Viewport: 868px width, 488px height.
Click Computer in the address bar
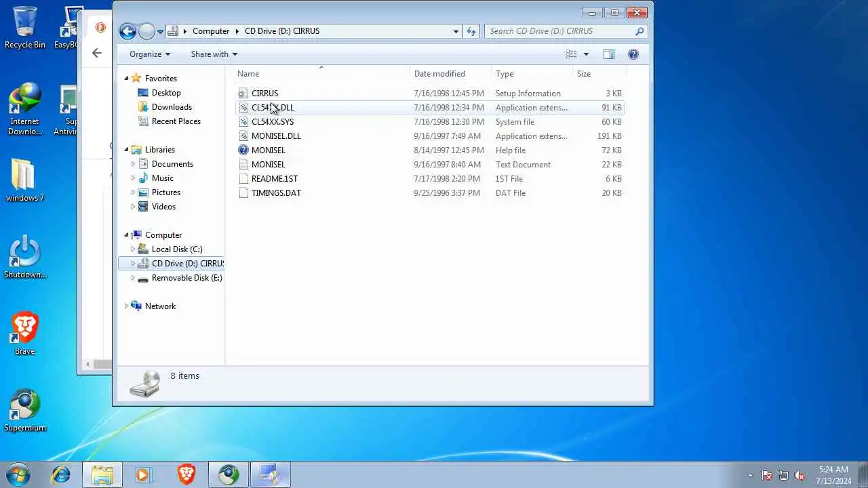pyautogui.click(x=211, y=31)
